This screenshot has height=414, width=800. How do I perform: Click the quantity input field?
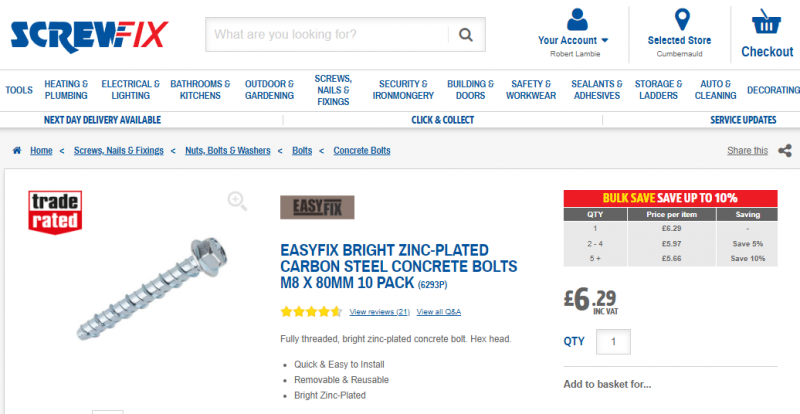point(613,341)
